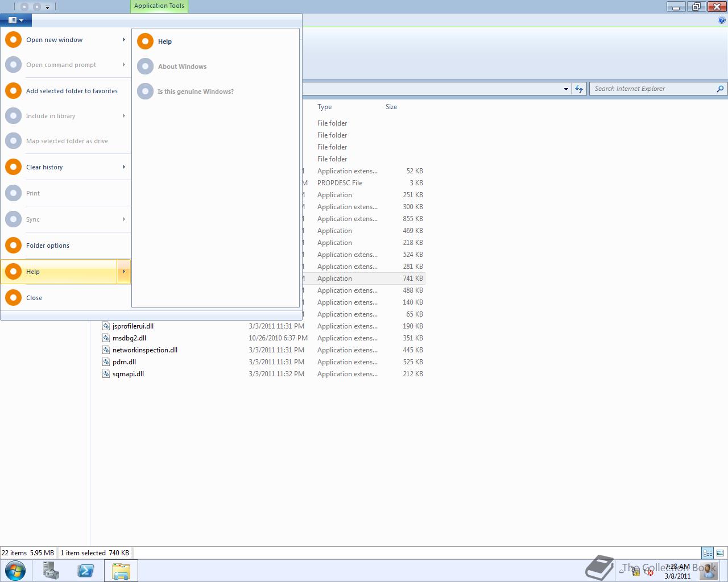Switch to Details view in status bar

coord(708,552)
